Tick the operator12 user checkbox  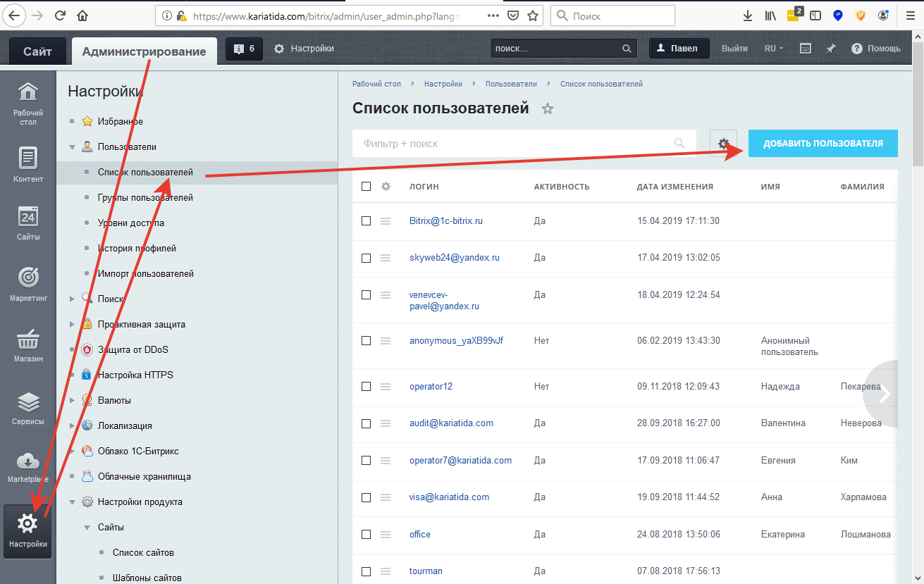pyautogui.click(x=366, y=387)
